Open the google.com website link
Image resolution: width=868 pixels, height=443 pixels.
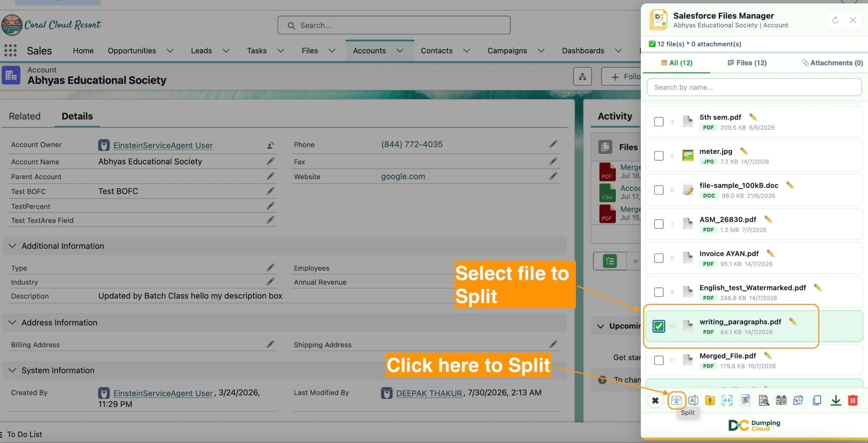point(403,176)
